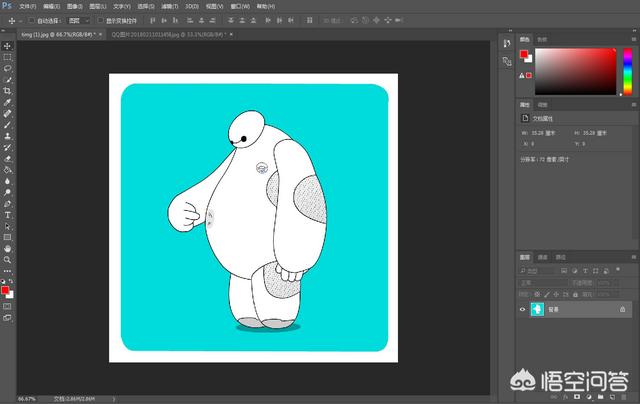Open the Image (I) menu
Viewport: 640px width, 404px height.
[x=75, y=7]
